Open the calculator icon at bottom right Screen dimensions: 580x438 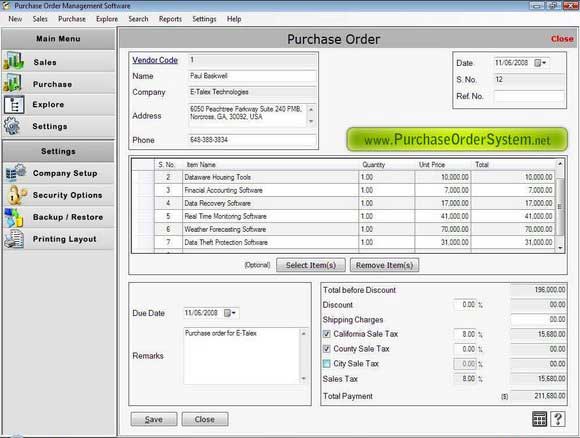(x=539, y=419)
